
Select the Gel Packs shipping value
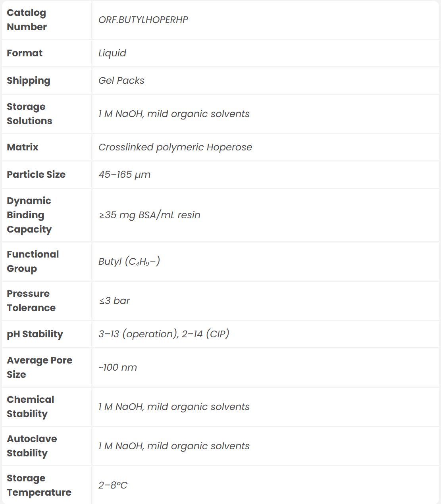(121, 81)
